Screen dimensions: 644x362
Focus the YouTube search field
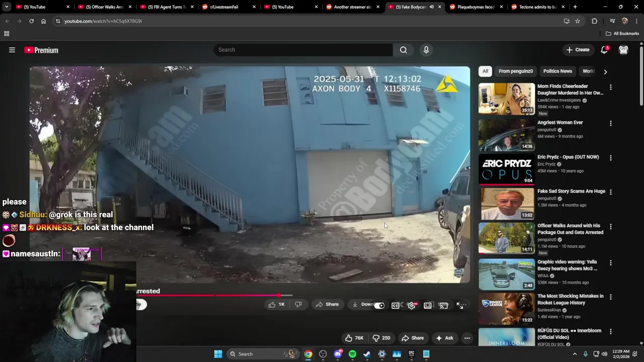(303, 50)
